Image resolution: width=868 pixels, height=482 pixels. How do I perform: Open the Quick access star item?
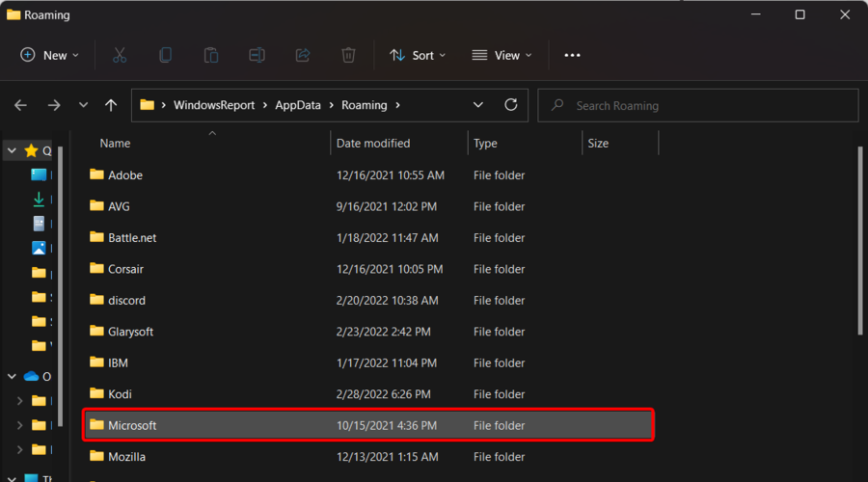[x=32, y=150]
